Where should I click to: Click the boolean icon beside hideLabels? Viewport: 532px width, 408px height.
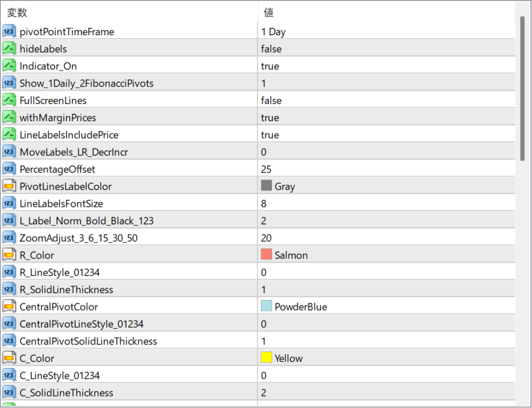pos(9,49)
